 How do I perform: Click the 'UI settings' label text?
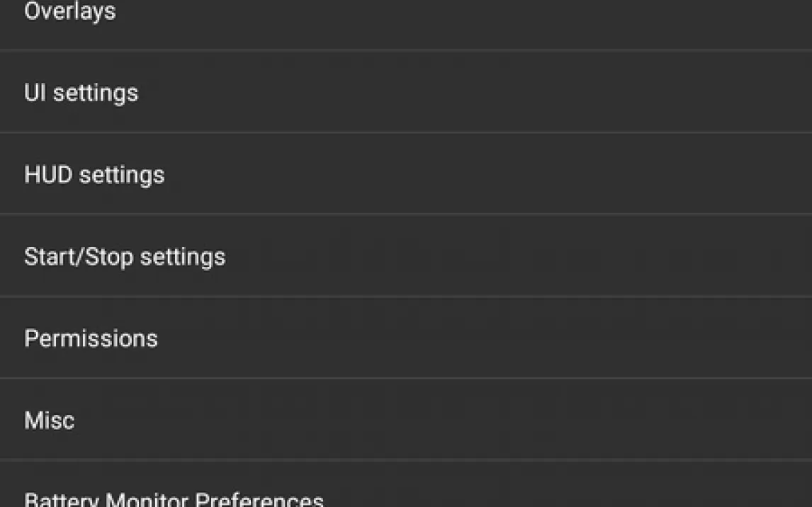(81, 93)
